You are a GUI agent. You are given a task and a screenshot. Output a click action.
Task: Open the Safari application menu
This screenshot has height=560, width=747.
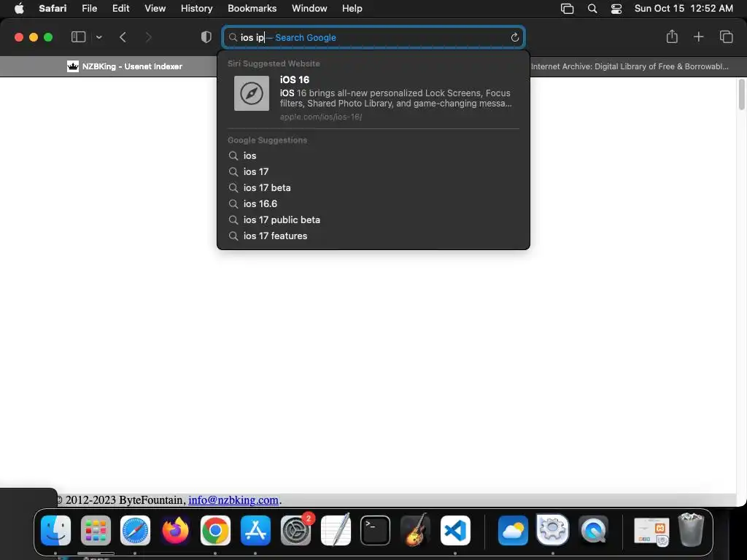point(53,9)
